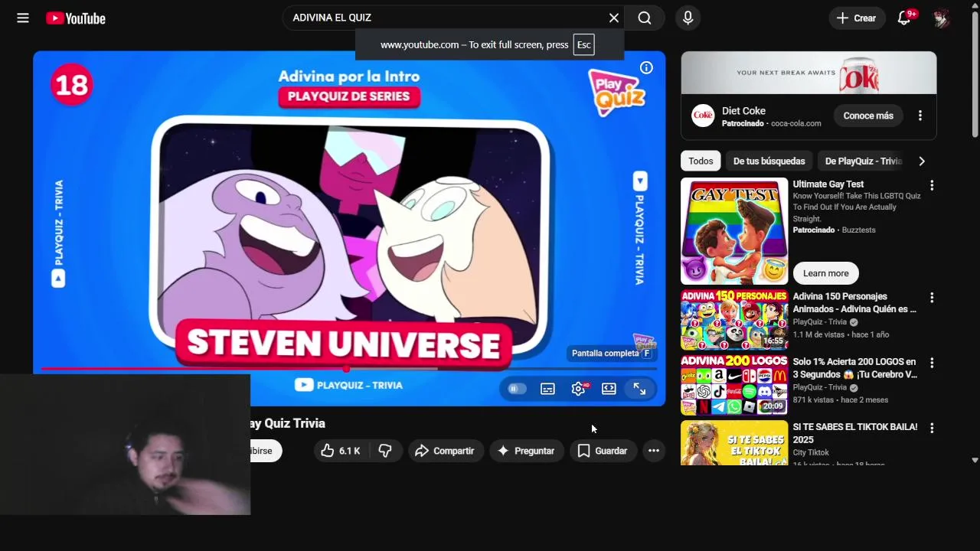Screen dimensions: 980x551
Task: Ask with the Preguntar button
Action: point(526,451)
